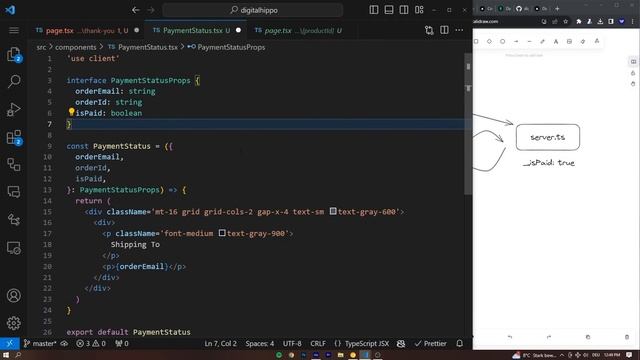Select the Excalidraw text tool

(556, 41)
